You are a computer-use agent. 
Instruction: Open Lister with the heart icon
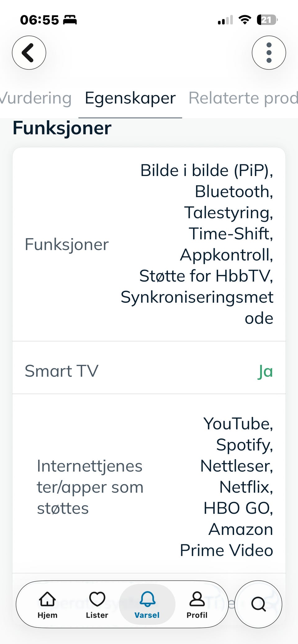click(x=97, y=605)
